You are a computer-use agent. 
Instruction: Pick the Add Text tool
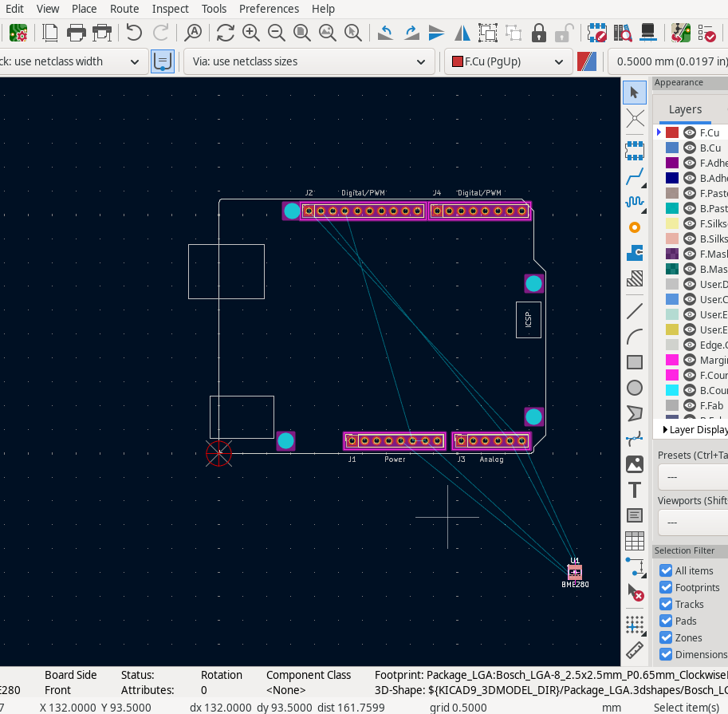pyautogui.click(x=635, y=489)
